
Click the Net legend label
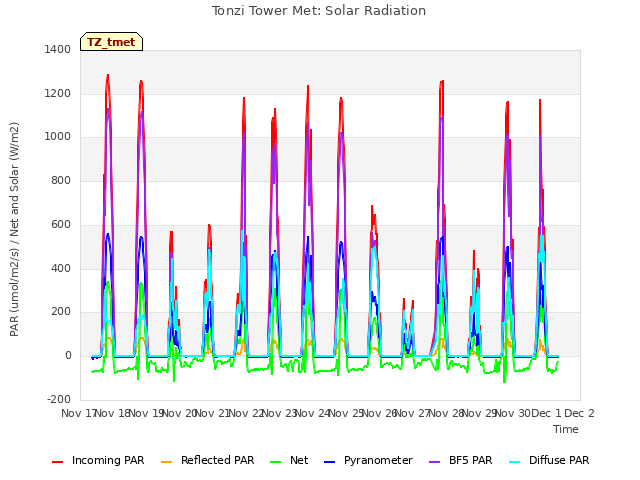pyautogui.click(x=299, y=460)
